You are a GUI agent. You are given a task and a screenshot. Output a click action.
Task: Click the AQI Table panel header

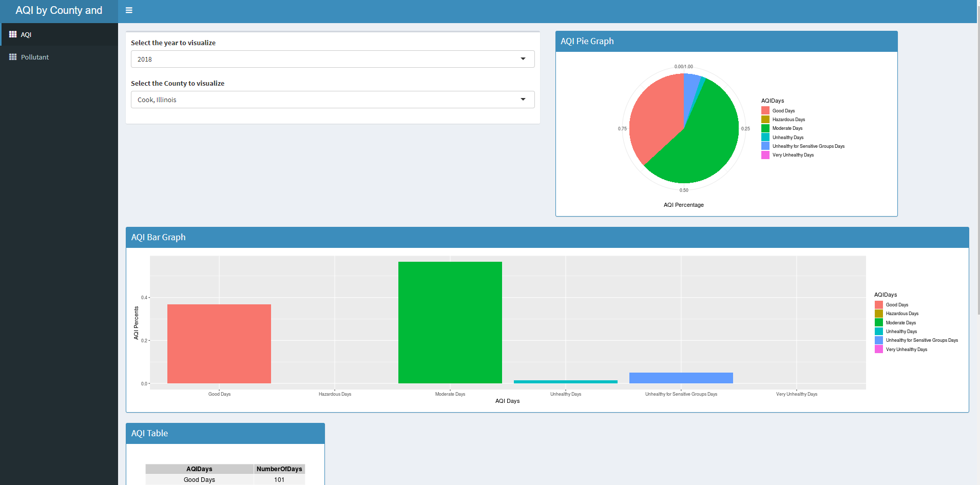(225, 433)
